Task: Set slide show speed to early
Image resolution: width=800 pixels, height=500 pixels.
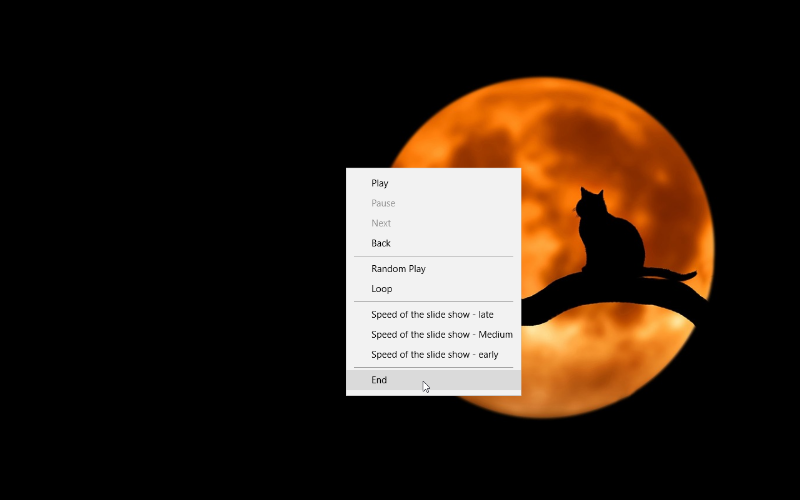Action: pos(434,355)
